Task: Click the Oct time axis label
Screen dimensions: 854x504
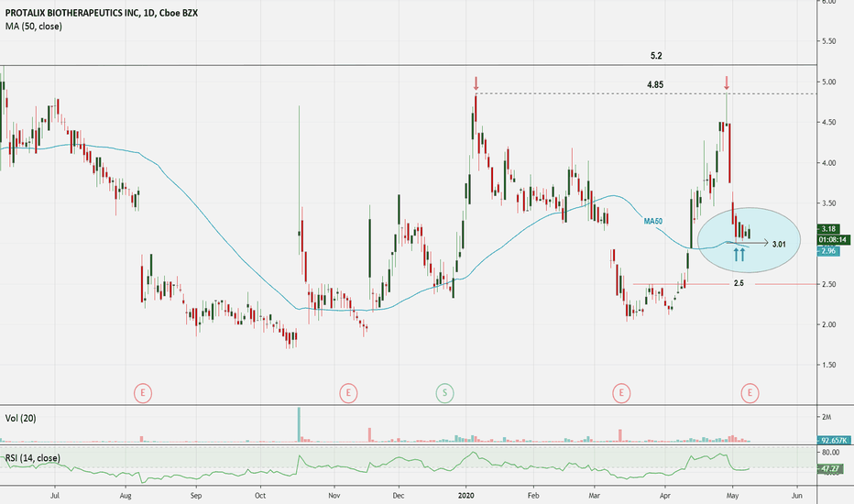Action: (260, 496)
